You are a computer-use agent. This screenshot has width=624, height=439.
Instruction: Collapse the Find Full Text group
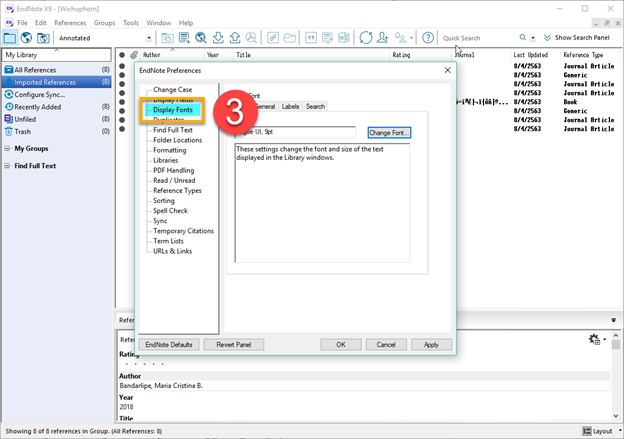click(6, 165)
